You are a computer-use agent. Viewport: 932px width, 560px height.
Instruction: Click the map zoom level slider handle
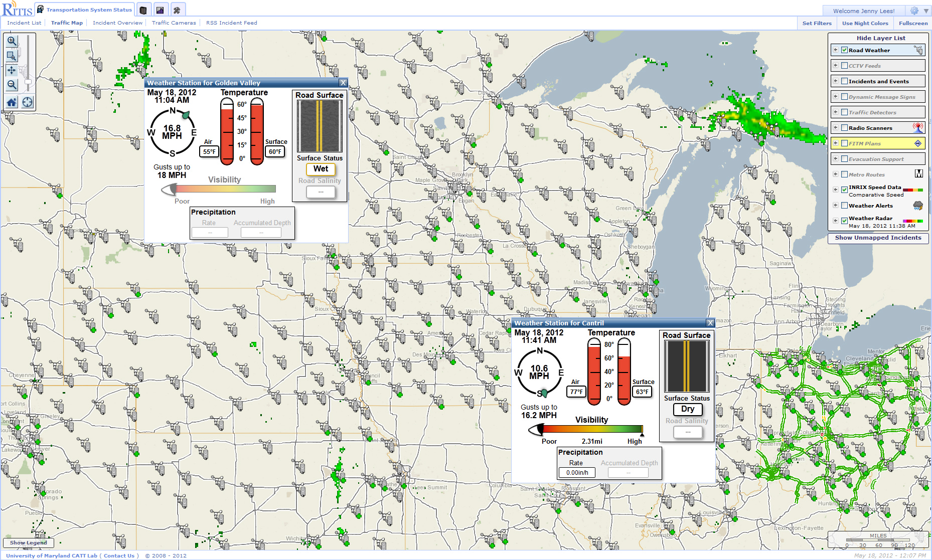[x=28, y=82]
